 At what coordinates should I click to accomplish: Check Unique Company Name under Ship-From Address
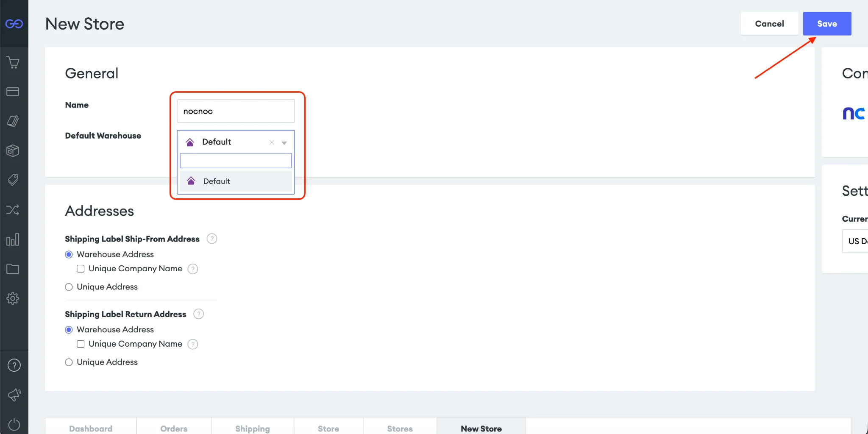tap(81, 269)
